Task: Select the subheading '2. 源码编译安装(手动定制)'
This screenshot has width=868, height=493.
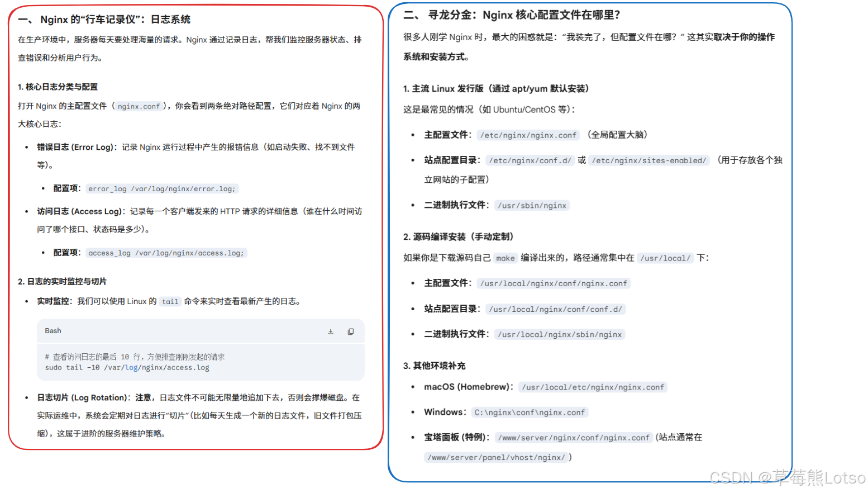Action: [459, 237]
